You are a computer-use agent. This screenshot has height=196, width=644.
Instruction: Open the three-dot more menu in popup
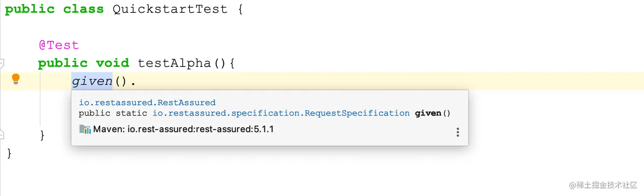click(457, 132)
